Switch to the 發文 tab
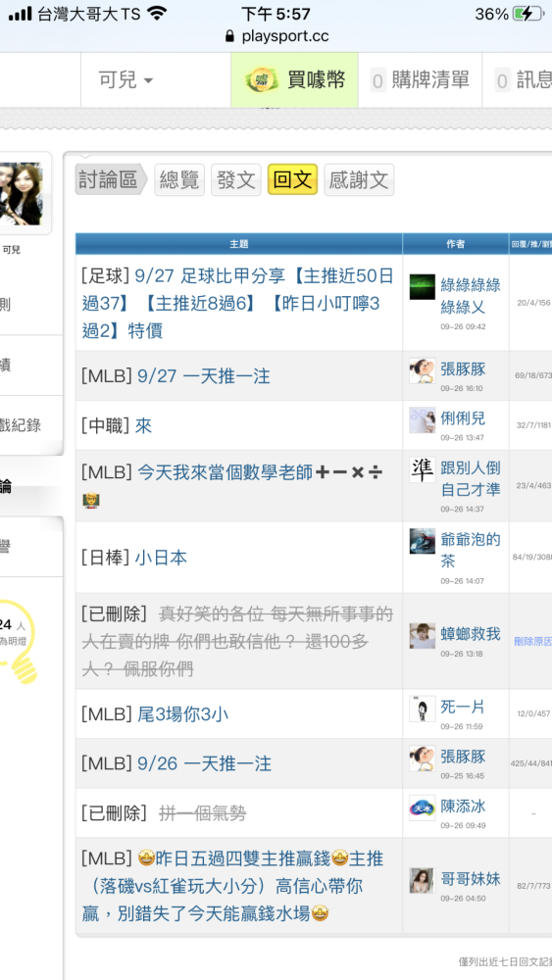Viewport: 552px width, 980px height. pos(235,180)
